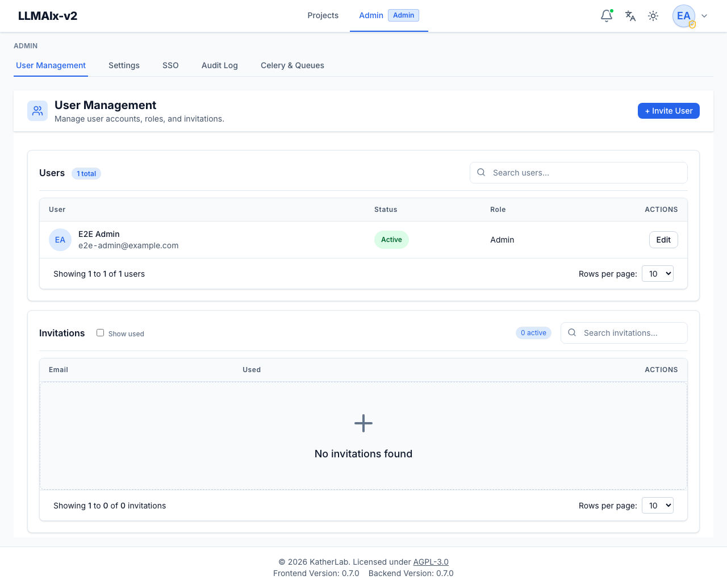Open the Audit Log tab
This screenshot has height=588, width=727.
pyautogui.click(x=220, y=65)
